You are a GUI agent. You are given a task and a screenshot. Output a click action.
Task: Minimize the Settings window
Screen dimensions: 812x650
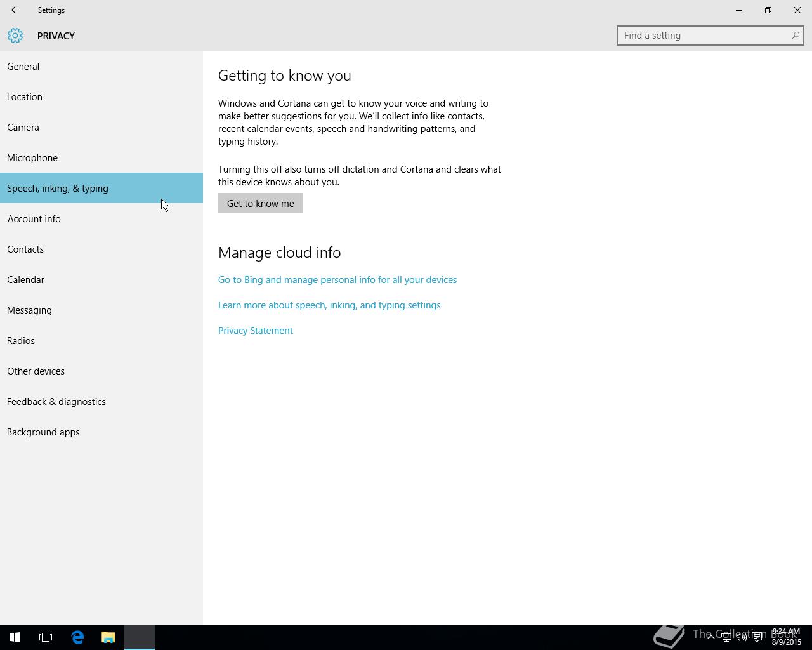pyautogui.click(x=739, y=10)
